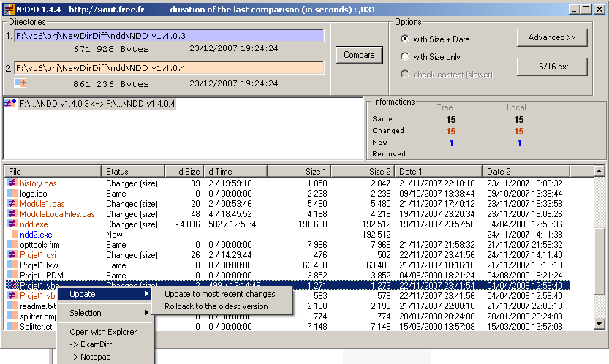Click the file list scroll up arrow
Viewport: 609px width, 364px height.
[x=599, y=171]
